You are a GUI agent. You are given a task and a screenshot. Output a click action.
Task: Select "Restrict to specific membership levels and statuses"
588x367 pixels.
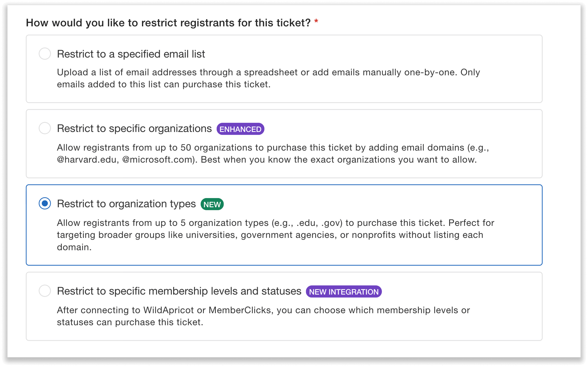(45, 291)
